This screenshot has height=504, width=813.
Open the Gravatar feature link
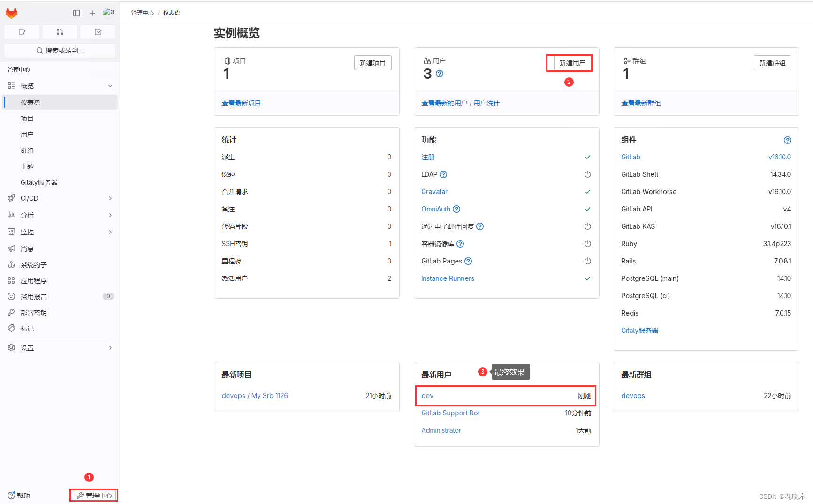[434, 192]
